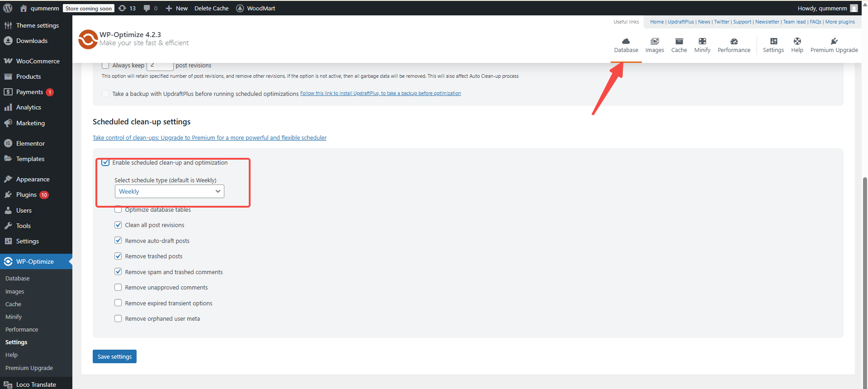868x389 pixels.
Task: Click the post revisions number input field
Action: pos(160,66)
